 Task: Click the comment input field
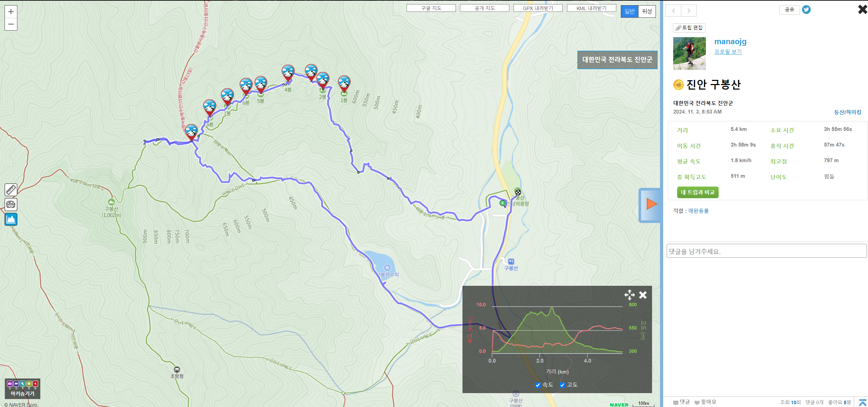[x=766, y=251]
